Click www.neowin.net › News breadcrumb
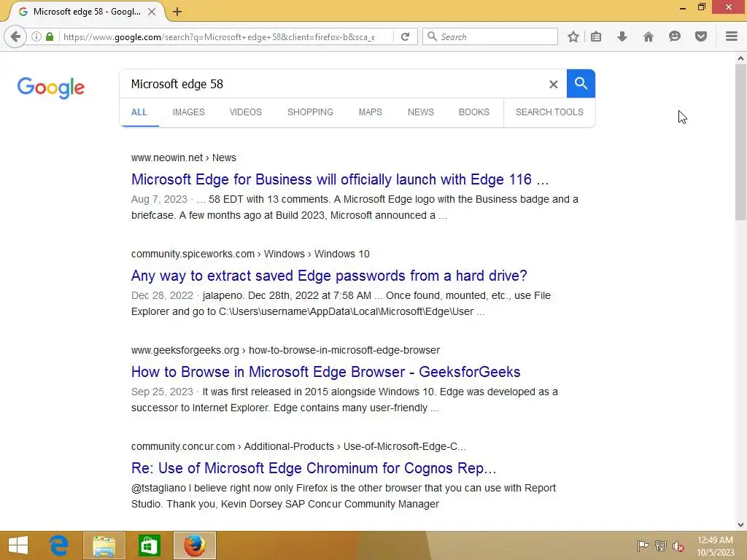This screenshot has height=560, width=747. coord(183,157)
